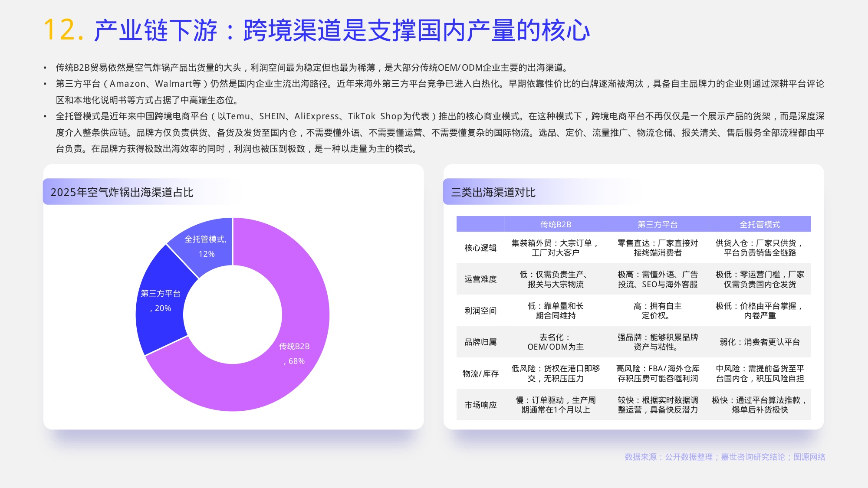
Task: Click cell '零售直达：厂家直接对接终端消费者'
Action: coord(658,248)
